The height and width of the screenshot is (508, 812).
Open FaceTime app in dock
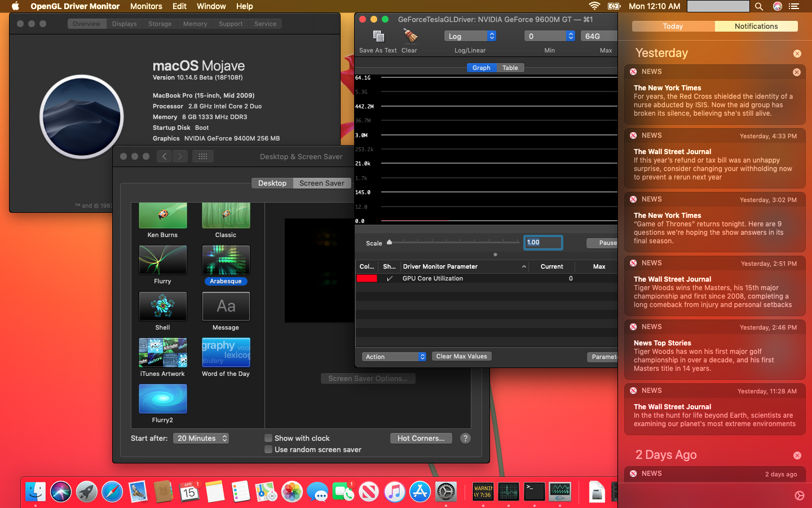343,492
